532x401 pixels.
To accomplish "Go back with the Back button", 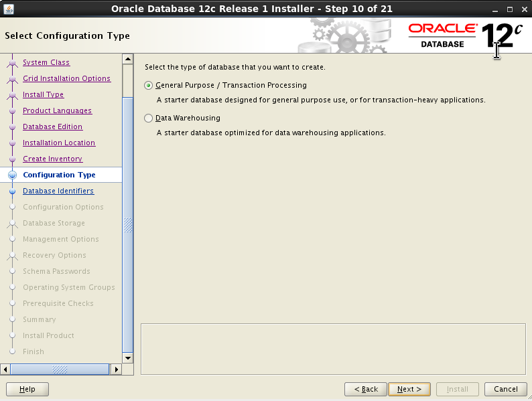I will [x=366, y=389].
